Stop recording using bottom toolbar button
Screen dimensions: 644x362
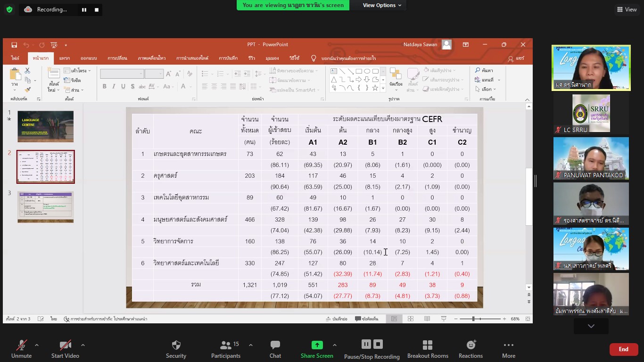(x=378, y=344)
